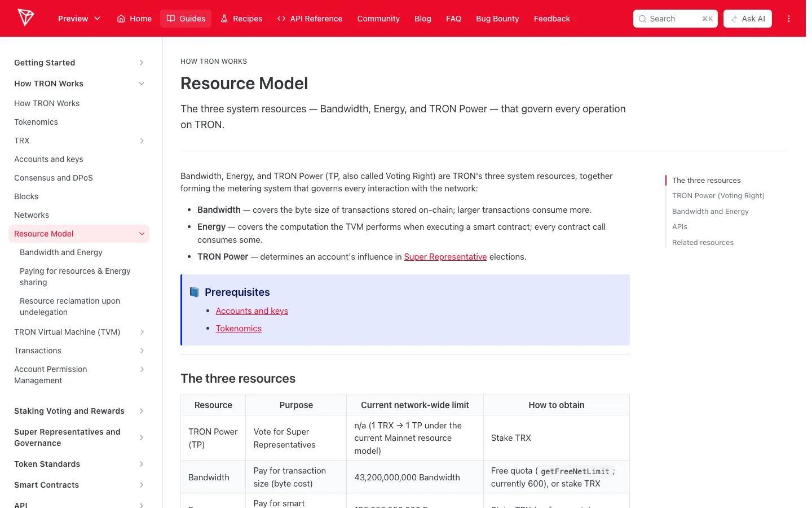Open the three-dot more options menu
The width and height of the screenshot is (812, 508).
point(789,19)
